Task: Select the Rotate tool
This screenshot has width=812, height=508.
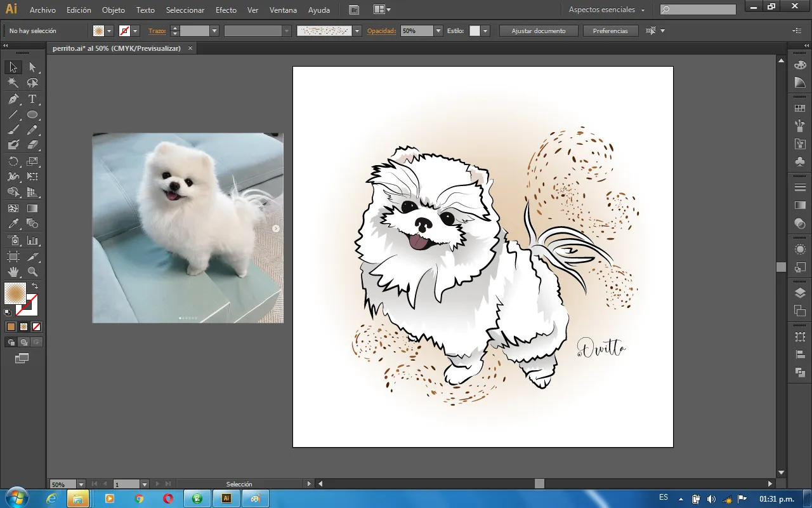Action: point(13,161)
